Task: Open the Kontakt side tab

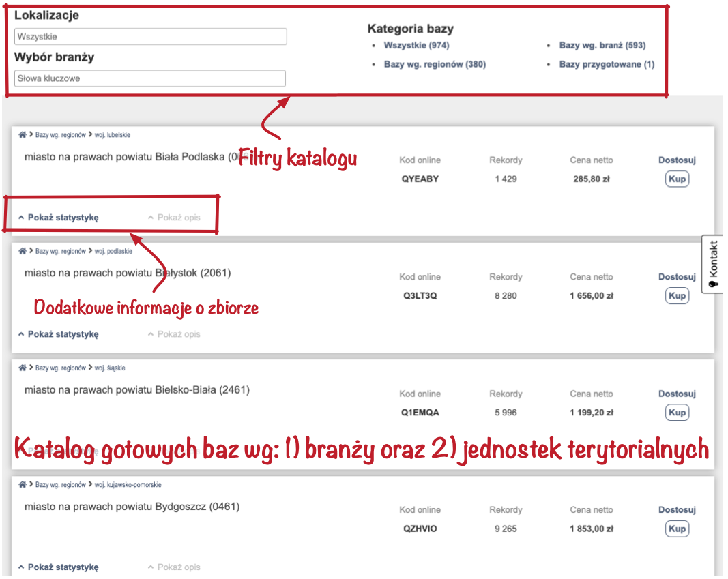Action: coord(714,264)
